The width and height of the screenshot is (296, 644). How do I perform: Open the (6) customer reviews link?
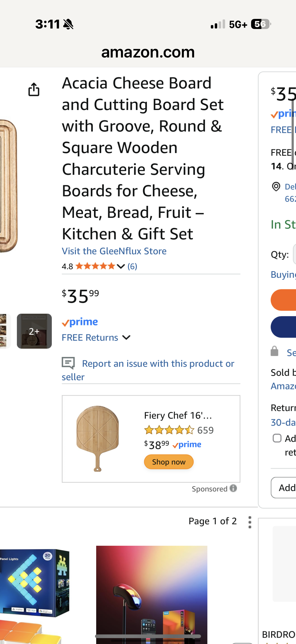click(132, 266)
